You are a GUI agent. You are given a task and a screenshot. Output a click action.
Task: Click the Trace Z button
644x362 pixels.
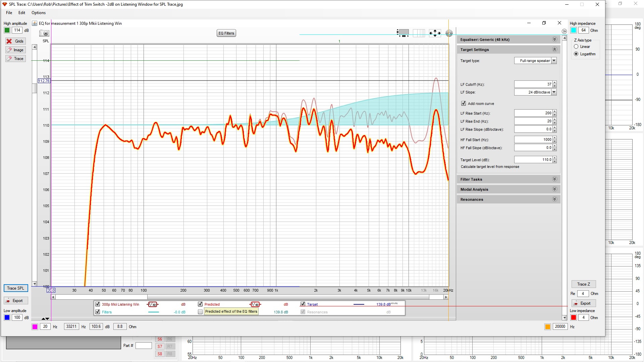584,284
